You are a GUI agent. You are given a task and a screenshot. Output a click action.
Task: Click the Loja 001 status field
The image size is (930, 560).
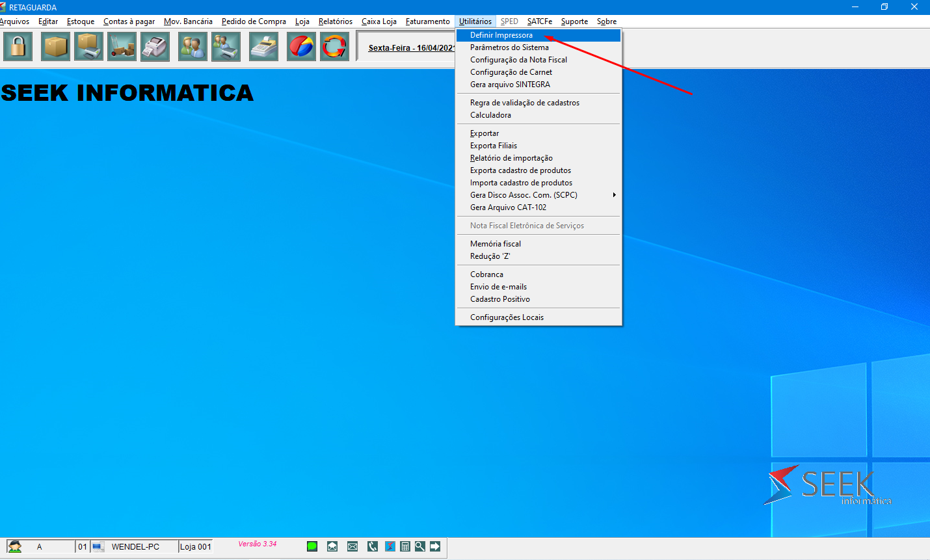[196, 547]
